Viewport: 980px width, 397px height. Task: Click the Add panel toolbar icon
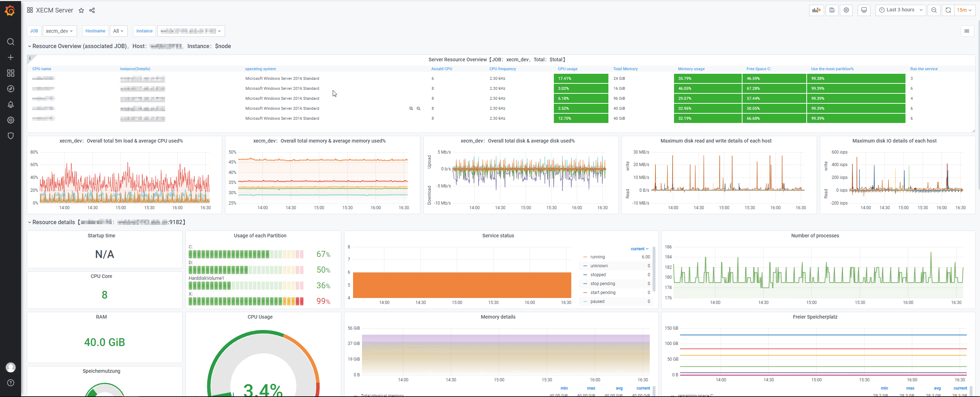(x=816, y=10)
